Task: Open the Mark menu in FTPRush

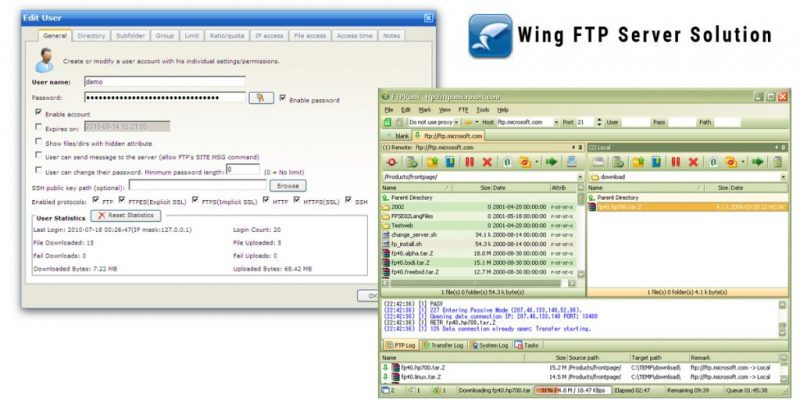Action: point(424,110)
